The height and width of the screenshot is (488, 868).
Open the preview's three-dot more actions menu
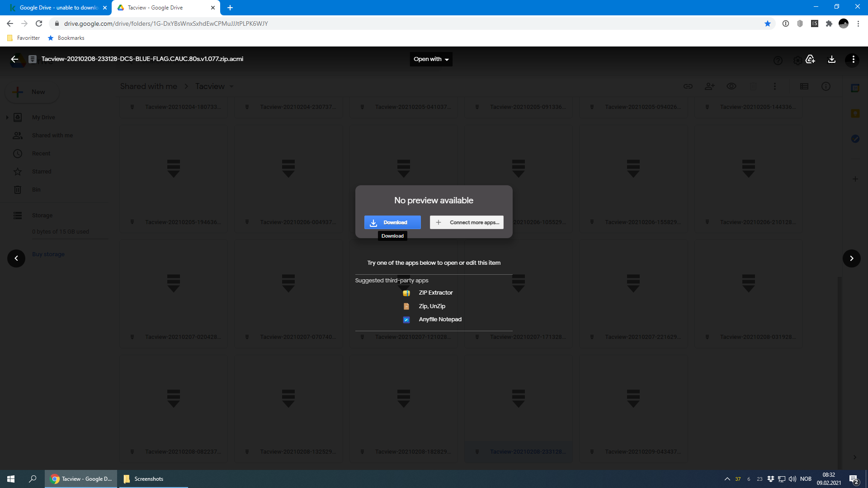click(x=853, y=59)
